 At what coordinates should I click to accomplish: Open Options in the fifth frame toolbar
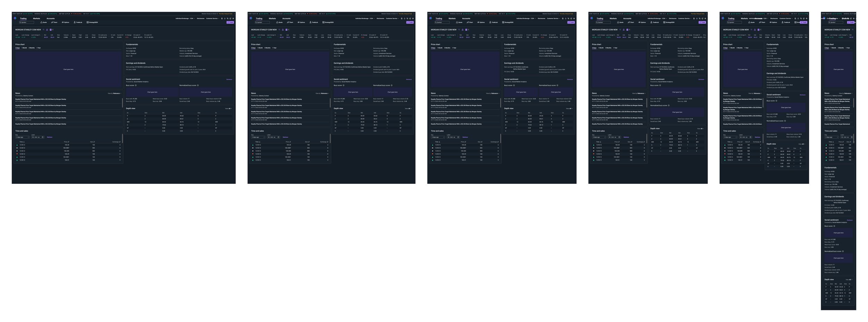[x=773, y=22]
